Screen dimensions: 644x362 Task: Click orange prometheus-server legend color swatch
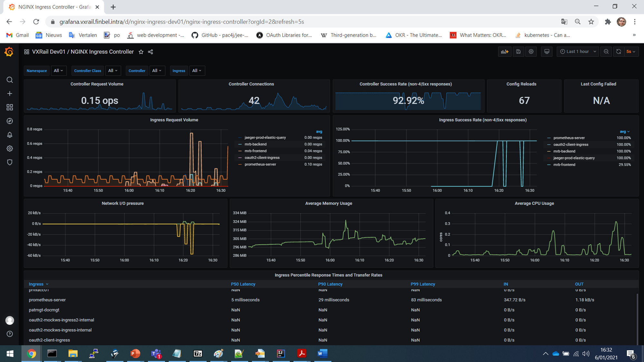click(x=240, y=164)
